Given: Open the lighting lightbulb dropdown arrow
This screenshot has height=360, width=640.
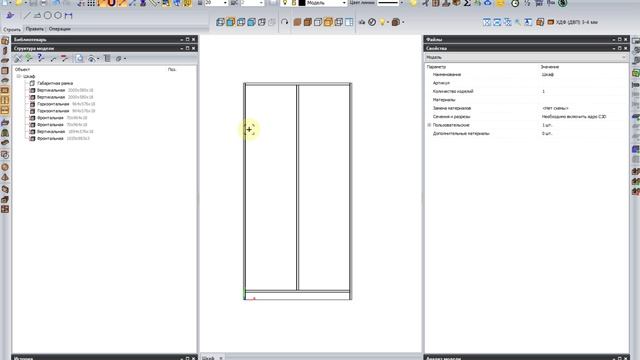Looking at the screenshot, I should coord(387,22).
